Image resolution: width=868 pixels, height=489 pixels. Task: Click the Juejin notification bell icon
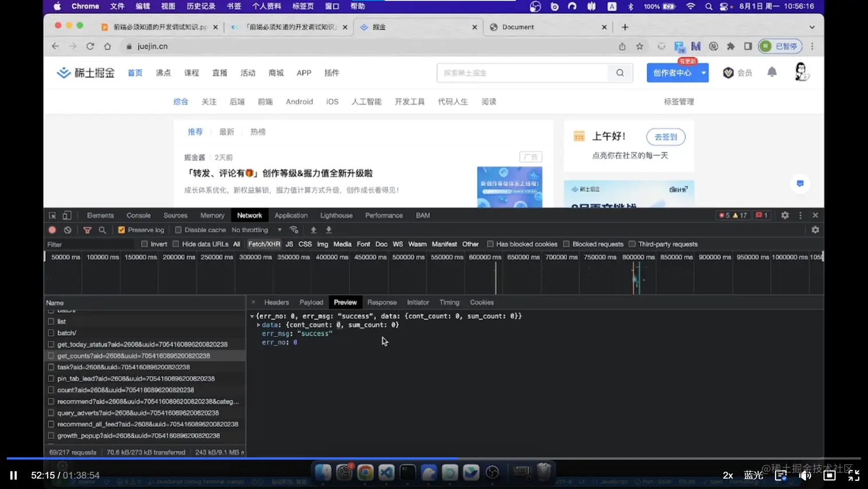(x=772, y=72)
